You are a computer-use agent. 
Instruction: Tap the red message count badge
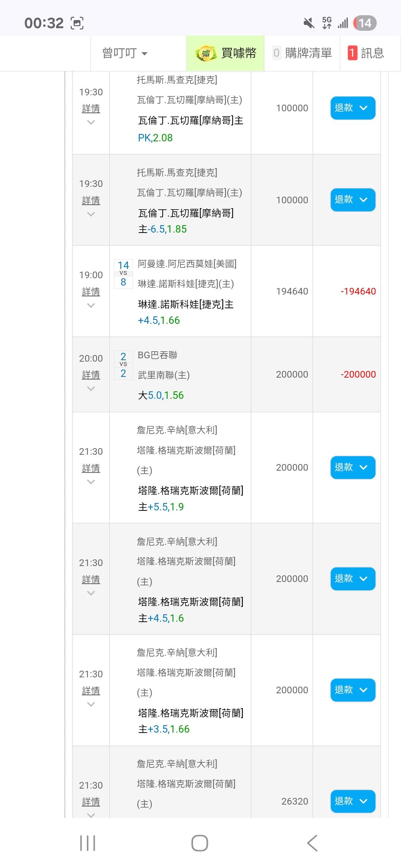tap(352, 53)
